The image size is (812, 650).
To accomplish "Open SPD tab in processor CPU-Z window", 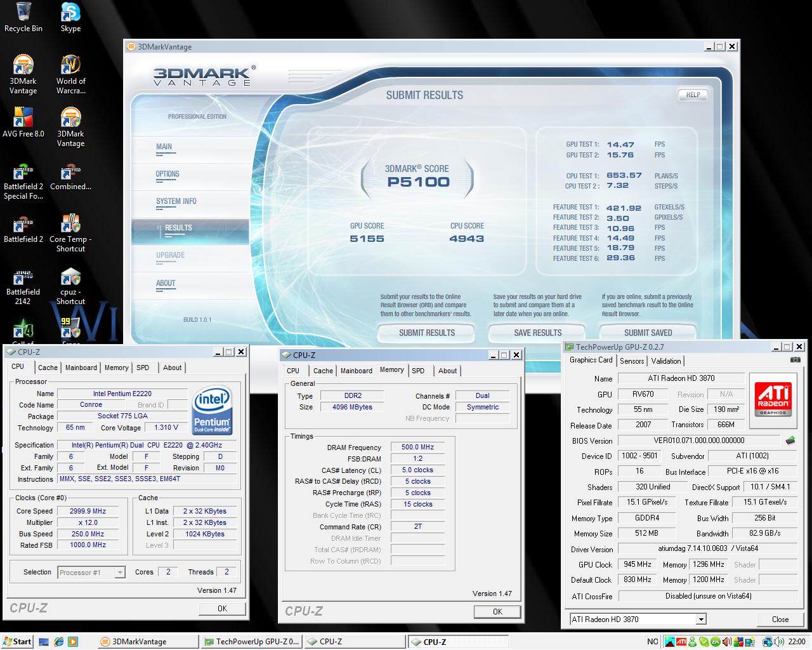I will click(143, 368).
